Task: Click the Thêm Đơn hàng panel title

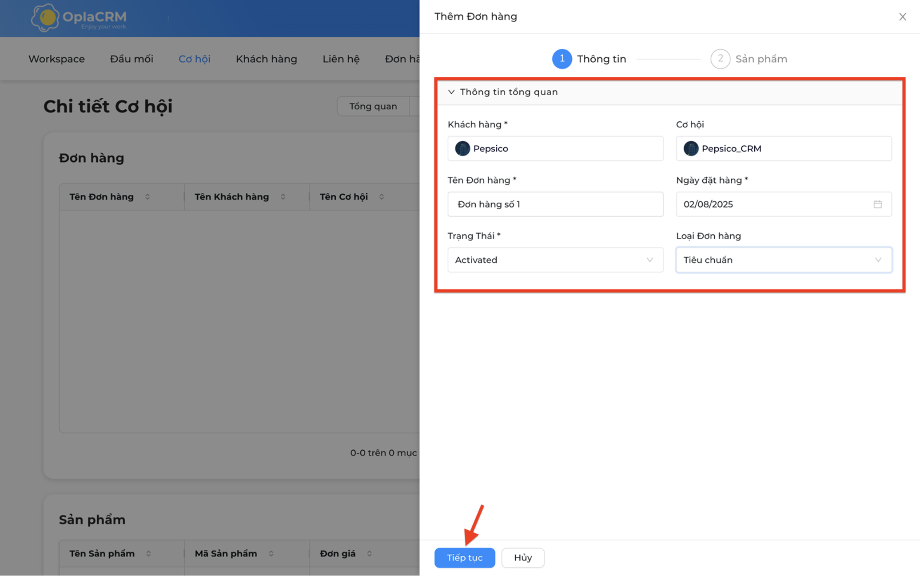Action: point(476,16)
